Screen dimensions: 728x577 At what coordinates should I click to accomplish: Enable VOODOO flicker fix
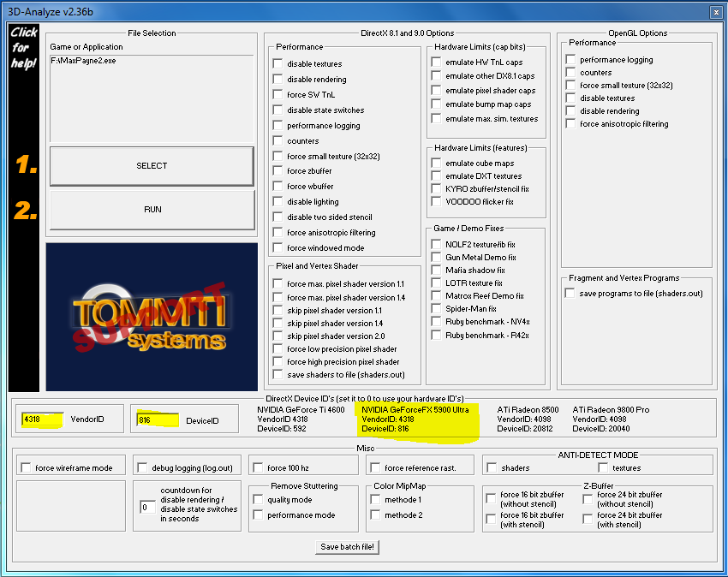tap(436, 201)
